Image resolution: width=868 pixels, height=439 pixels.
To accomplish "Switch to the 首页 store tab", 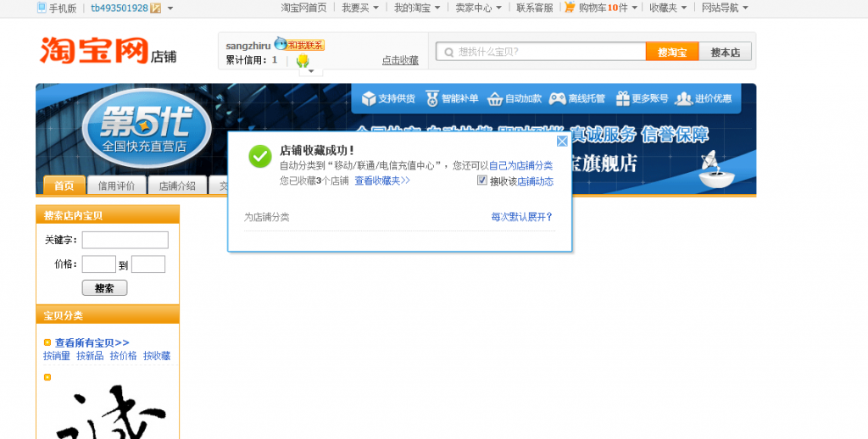I will coord(64,186).
